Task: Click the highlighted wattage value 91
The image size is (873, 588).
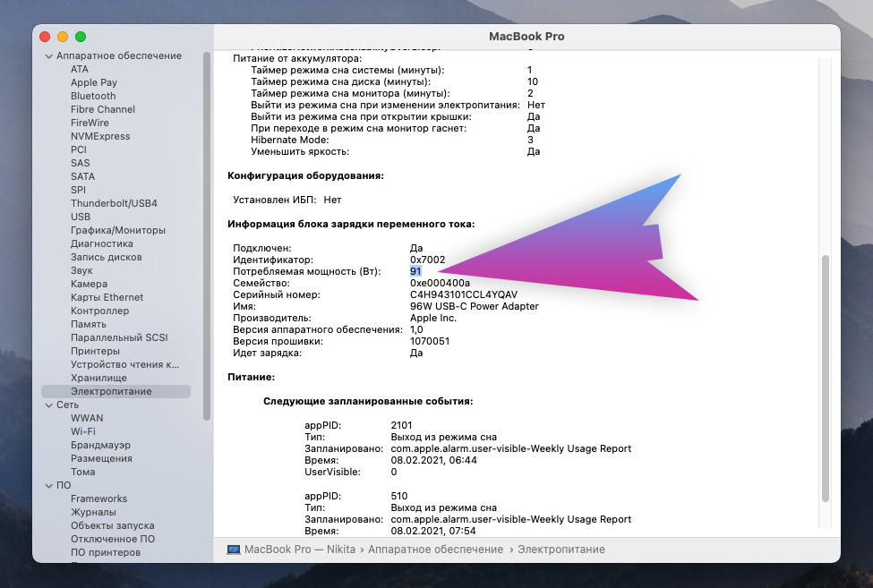Action: point(415,271)
